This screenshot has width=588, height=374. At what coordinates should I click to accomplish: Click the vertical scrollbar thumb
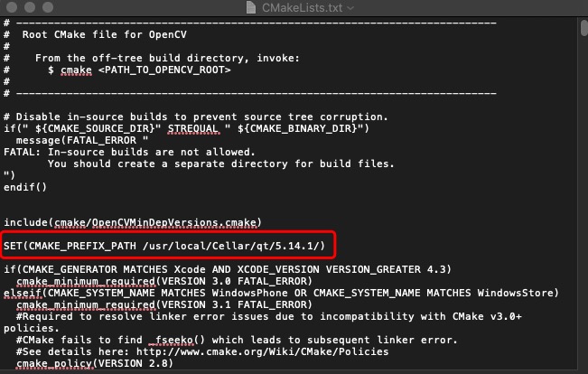click(583, 29)
